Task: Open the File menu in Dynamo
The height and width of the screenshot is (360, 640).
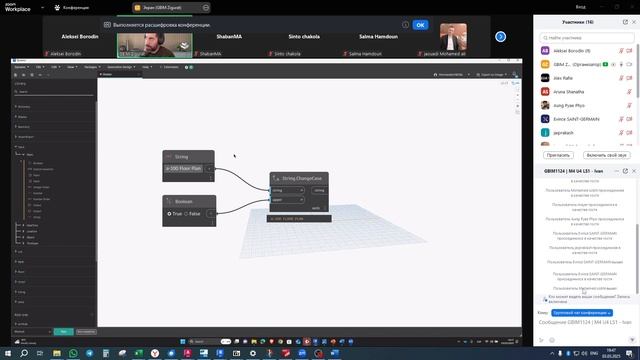Action: (39, 67)
